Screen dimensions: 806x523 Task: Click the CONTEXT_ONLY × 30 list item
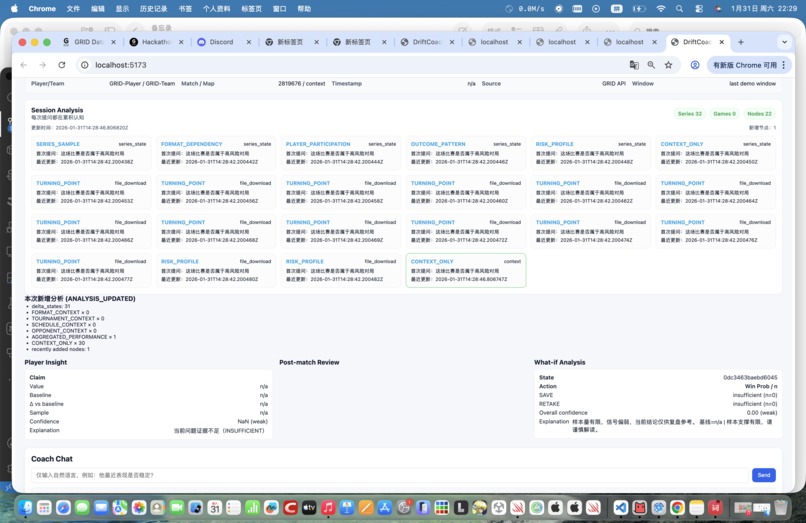[x=58, y=343]
